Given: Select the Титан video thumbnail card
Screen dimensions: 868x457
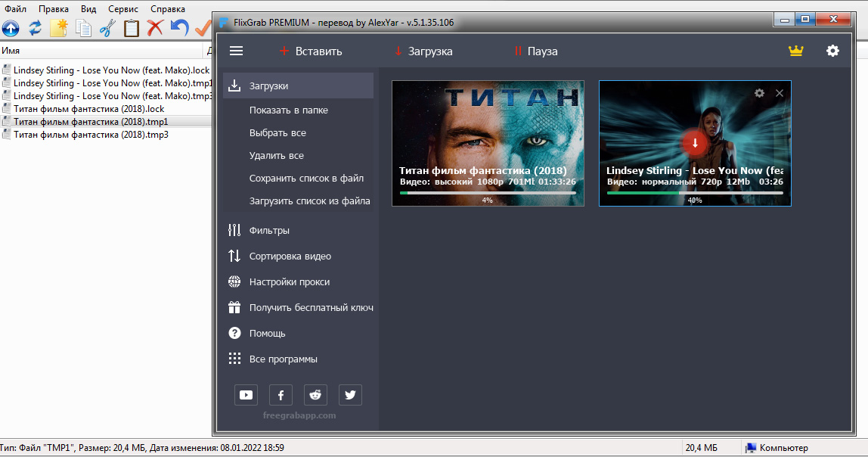Looking at the screenshot, I should [x=488, y=143].
